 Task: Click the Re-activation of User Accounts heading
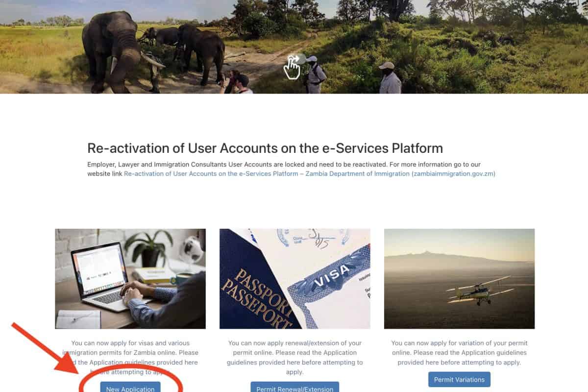265,148
